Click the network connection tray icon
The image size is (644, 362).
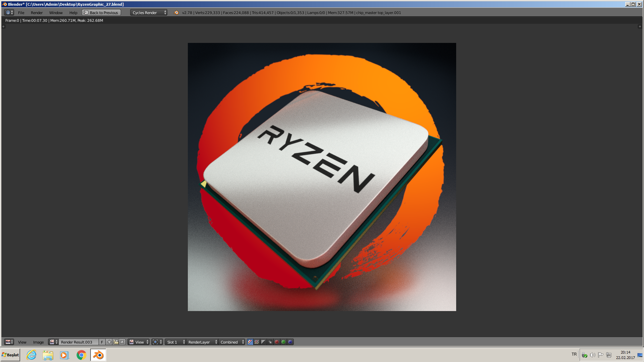(x=609, y=355)
